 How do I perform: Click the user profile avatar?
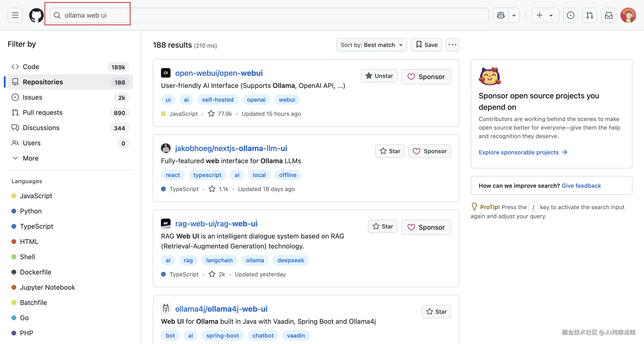(628, 15)
